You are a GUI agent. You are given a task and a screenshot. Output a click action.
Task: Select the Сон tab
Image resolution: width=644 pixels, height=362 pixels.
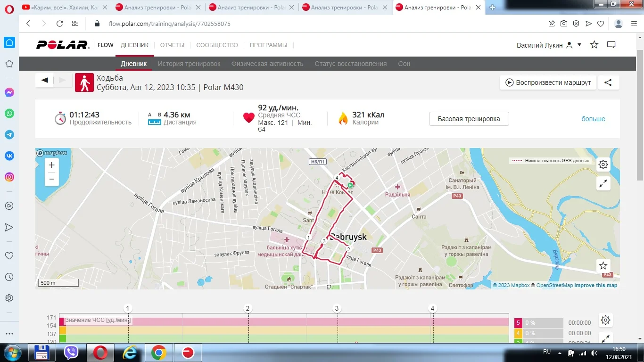(x=404, y=64)
